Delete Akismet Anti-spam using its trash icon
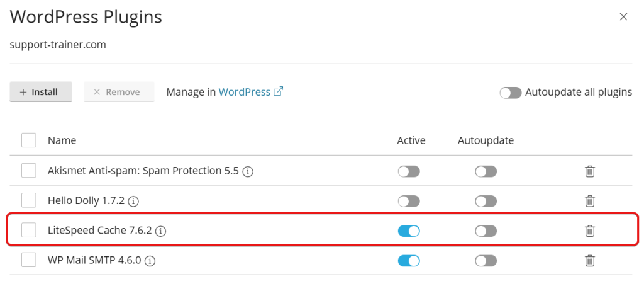The height and width of the screenshot is (291, 644). (x=590, y=171)
